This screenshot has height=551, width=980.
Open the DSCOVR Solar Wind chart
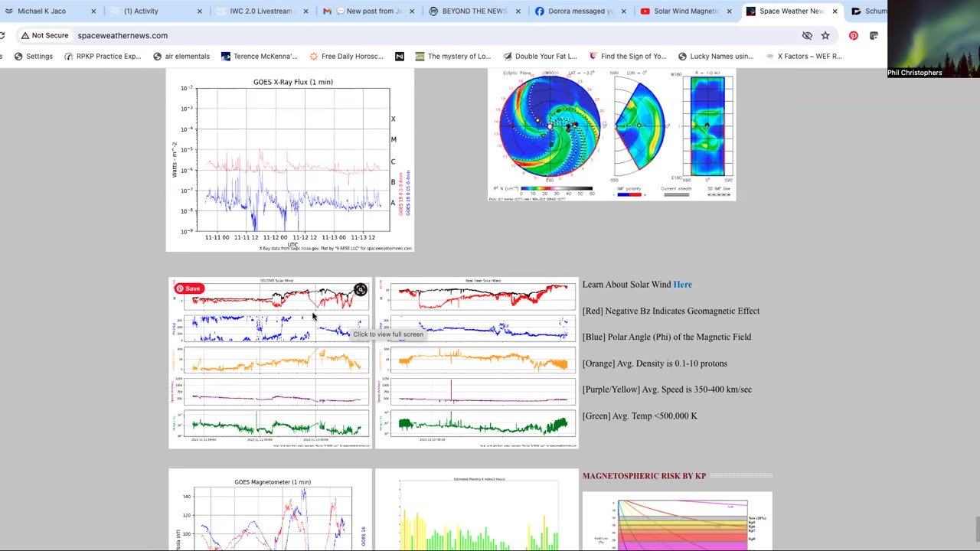[x=270, y=363]
